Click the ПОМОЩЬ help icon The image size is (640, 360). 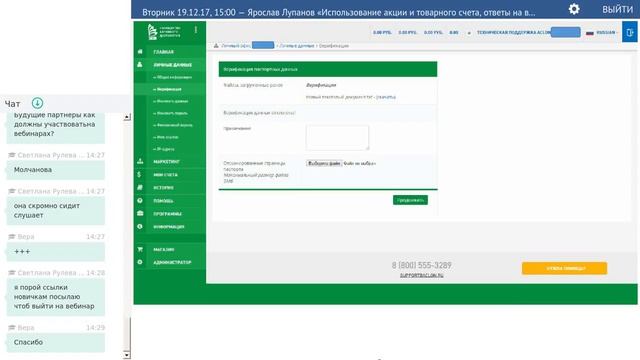click(x=140, y=200)
